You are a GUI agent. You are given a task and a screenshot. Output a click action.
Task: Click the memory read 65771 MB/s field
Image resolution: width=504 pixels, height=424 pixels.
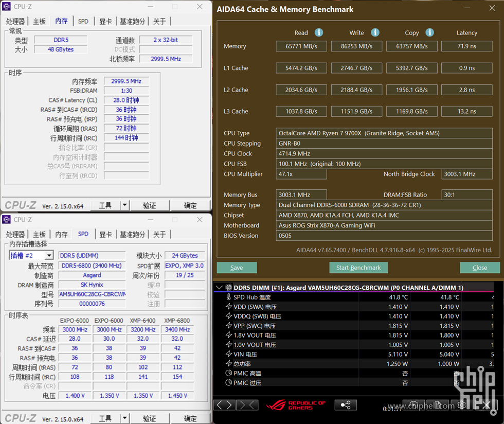click(x=301, y=46)
